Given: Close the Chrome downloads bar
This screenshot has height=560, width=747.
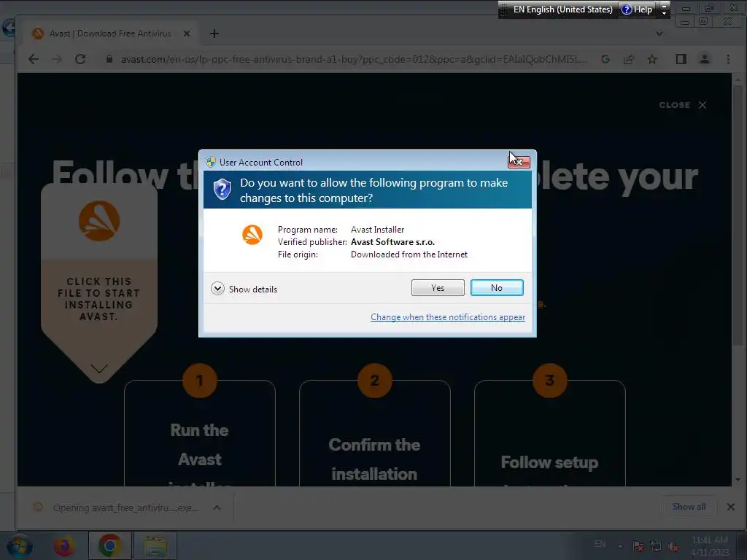Looking at the screenshot, I should [731, 507].
